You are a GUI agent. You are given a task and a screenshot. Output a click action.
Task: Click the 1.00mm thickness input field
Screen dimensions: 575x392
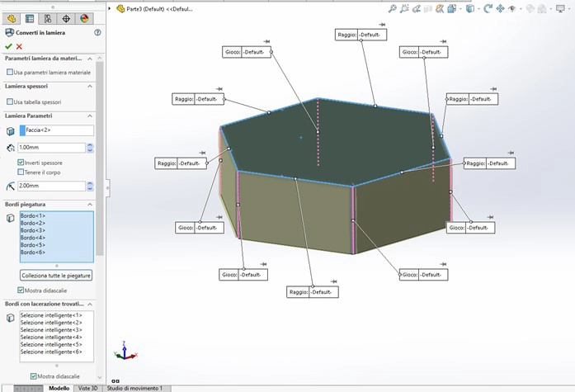click(x=52, y=148)
